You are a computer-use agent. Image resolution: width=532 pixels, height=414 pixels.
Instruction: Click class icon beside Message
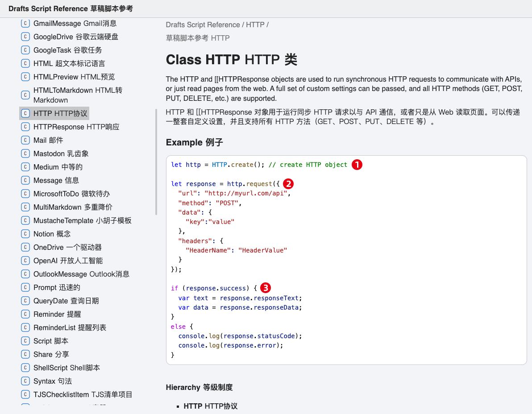click(x=25, y=180)
